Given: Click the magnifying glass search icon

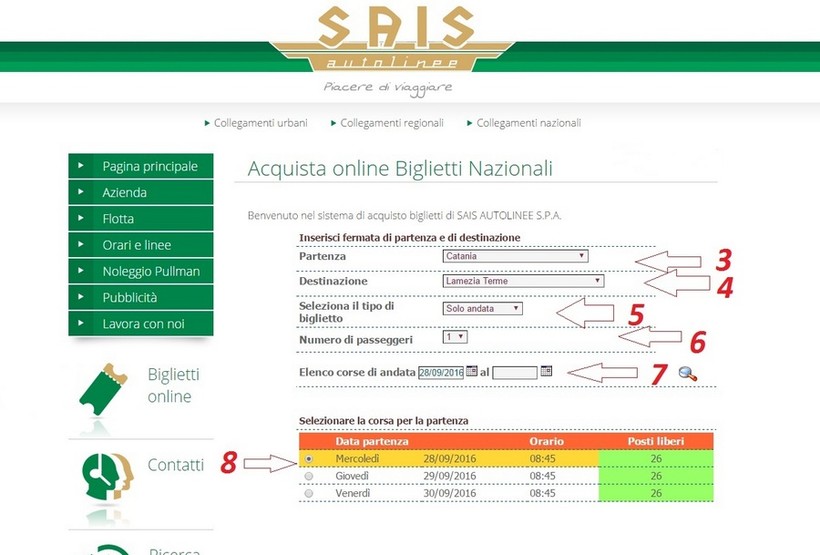Looking at the screenshot, I should tap(687, 373).
